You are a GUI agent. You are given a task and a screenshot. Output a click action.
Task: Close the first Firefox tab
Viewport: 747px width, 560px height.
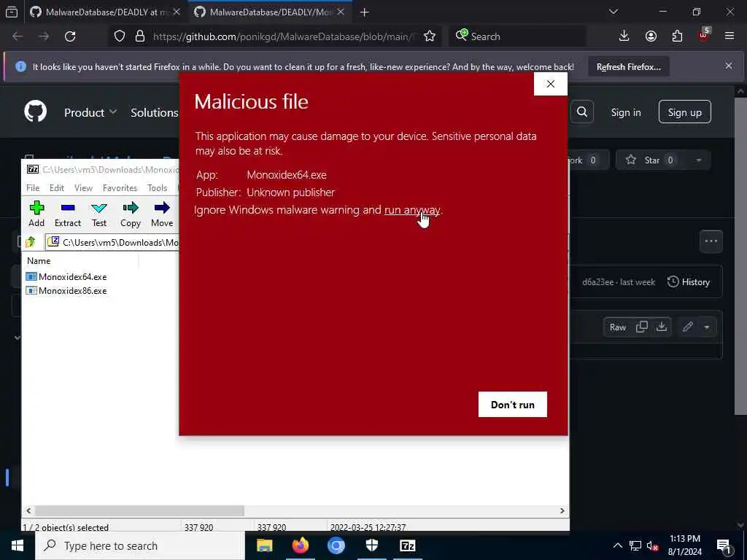(177, 12)
